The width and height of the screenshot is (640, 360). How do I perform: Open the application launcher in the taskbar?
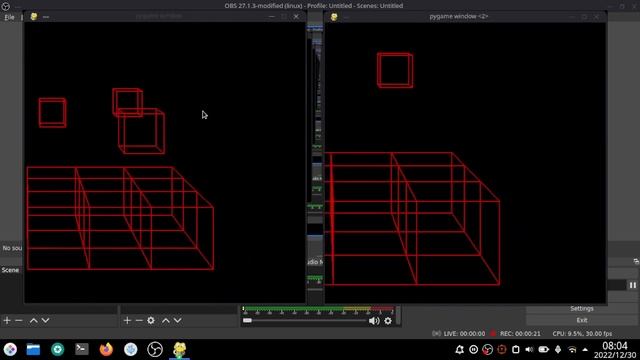[x=10, y=349]
